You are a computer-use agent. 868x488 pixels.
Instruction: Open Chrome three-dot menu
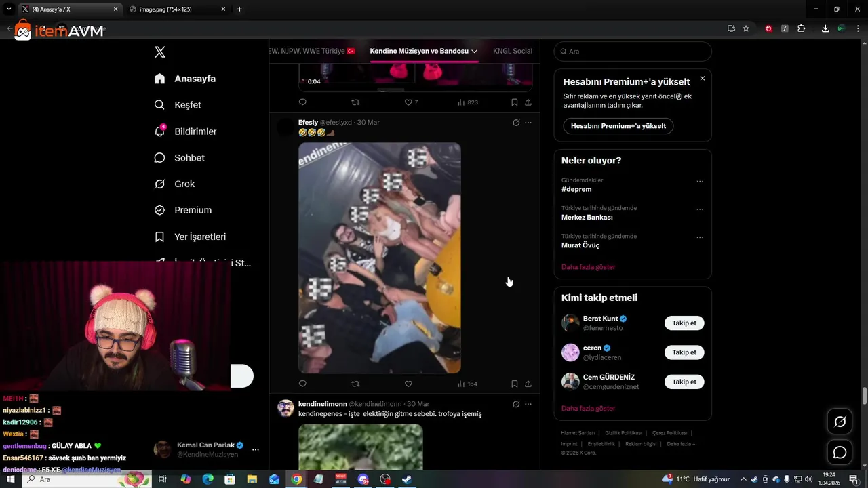coord(859,28)
